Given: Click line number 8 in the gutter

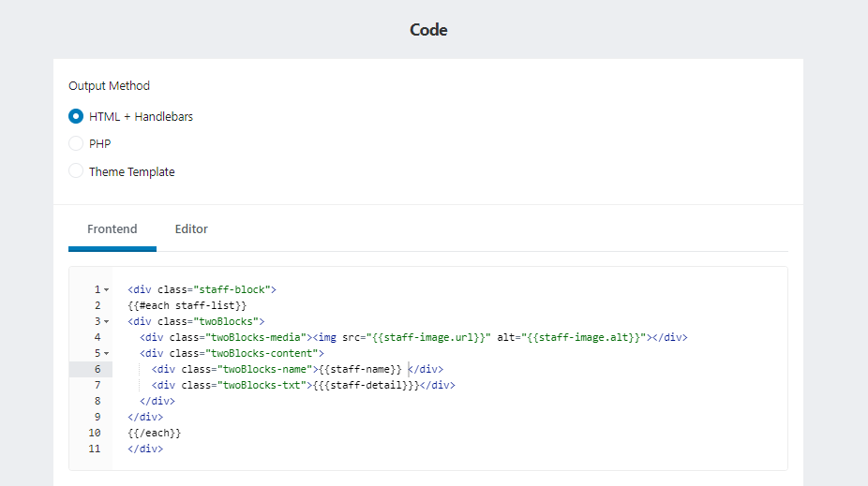Looking at the screenshot, I should (97, 401).
